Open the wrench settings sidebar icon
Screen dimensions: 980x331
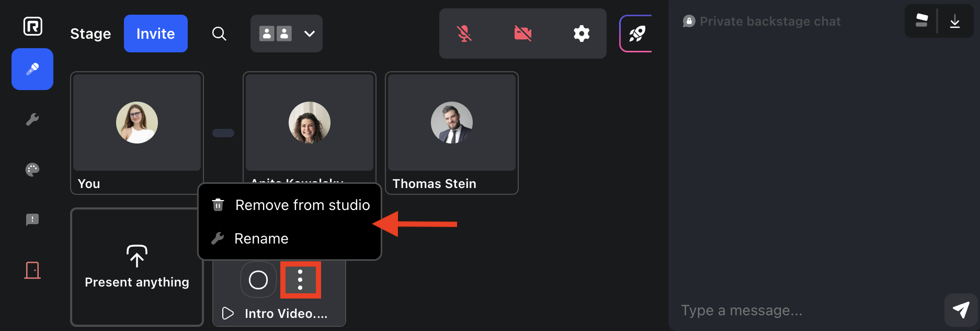(32, 119)
